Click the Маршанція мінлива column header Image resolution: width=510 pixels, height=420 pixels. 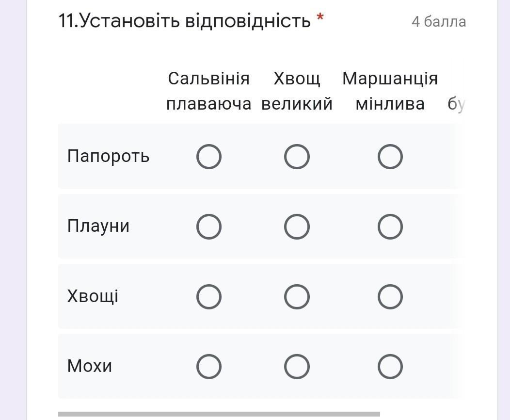pos(390,91)
